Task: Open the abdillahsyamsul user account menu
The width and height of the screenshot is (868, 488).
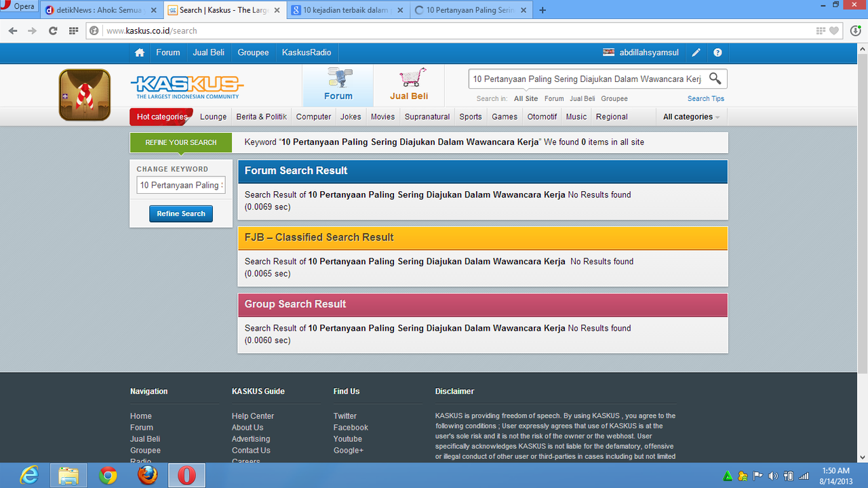Action: 641,53
